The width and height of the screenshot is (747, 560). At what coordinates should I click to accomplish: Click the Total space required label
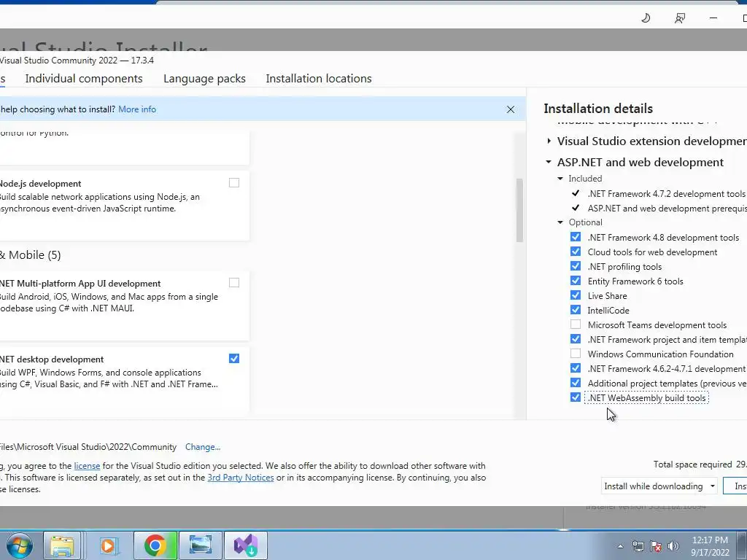pos(693,464)
